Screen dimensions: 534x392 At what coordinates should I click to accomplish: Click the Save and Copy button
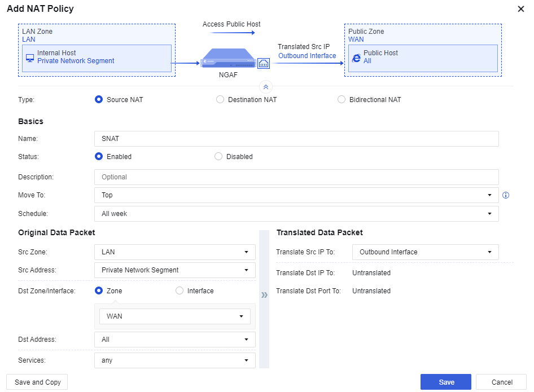[37, 382]
